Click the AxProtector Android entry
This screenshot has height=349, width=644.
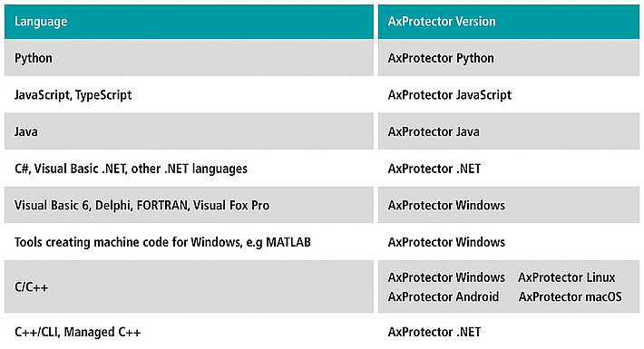[444, 296]
